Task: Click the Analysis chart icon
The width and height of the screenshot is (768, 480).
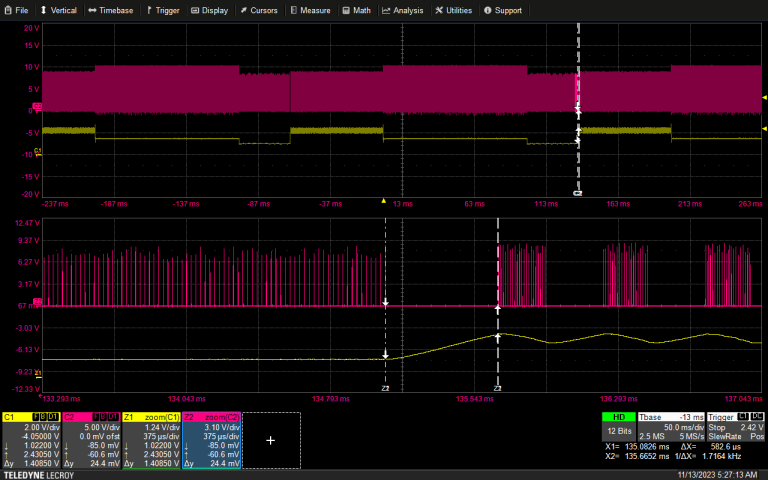Action: [387, 10]
